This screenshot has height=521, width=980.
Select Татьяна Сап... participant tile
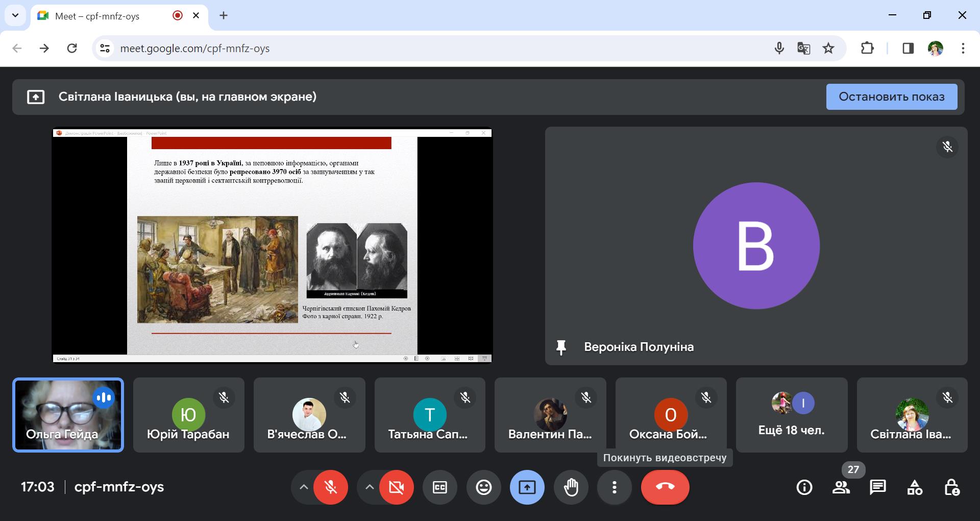click(430, 415)
